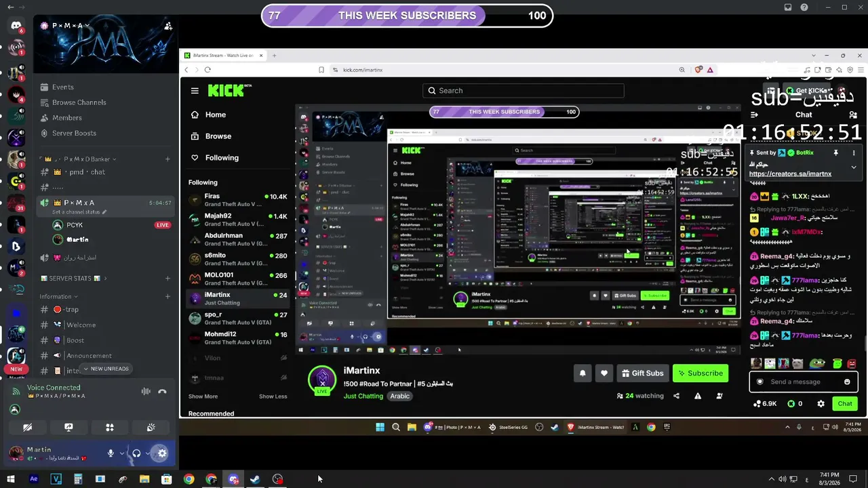
Task: Open Events in Discord server sidebar
Action: pos(62,87)
